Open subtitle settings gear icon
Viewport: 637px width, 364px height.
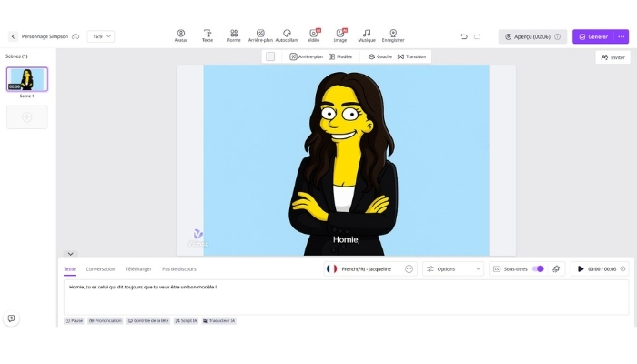[x=556, y=269]
